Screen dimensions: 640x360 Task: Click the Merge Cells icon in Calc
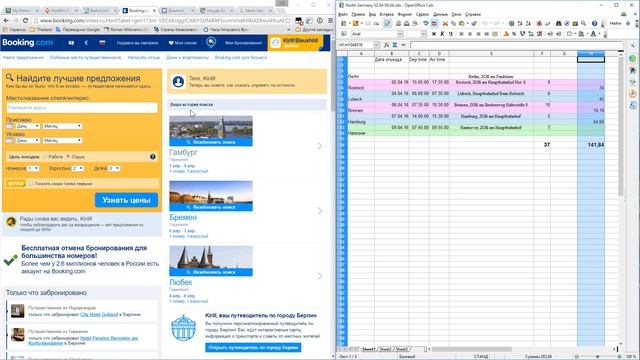[495, 34]
